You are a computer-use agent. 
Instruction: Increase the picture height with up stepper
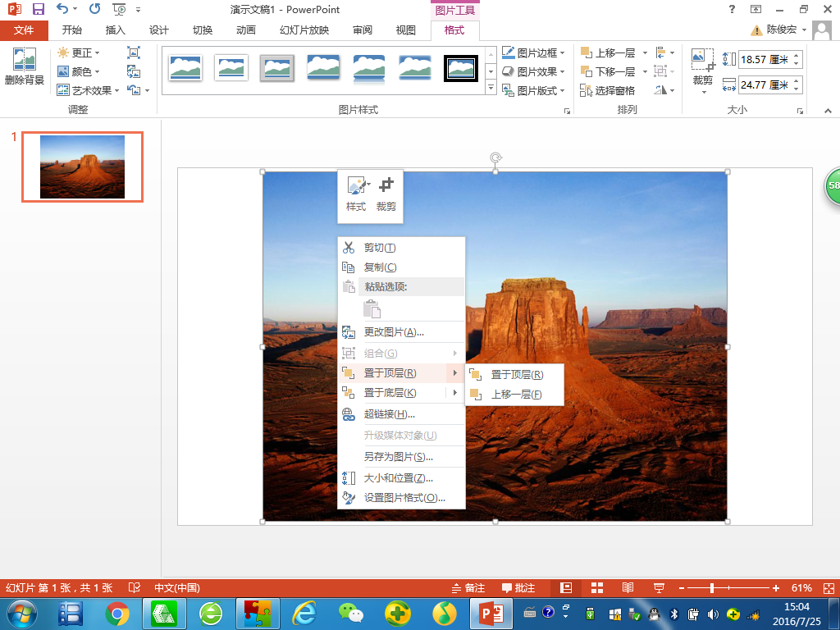797,56
